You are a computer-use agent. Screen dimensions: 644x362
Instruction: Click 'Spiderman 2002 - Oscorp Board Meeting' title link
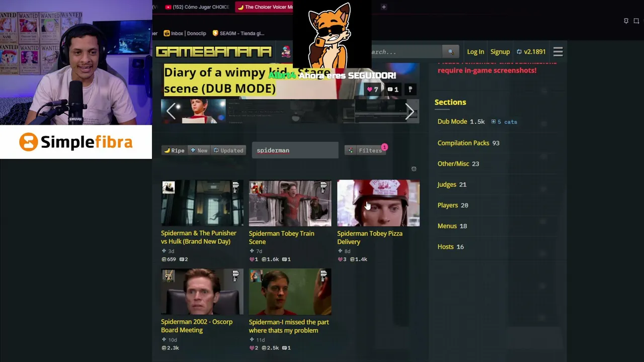197,326
